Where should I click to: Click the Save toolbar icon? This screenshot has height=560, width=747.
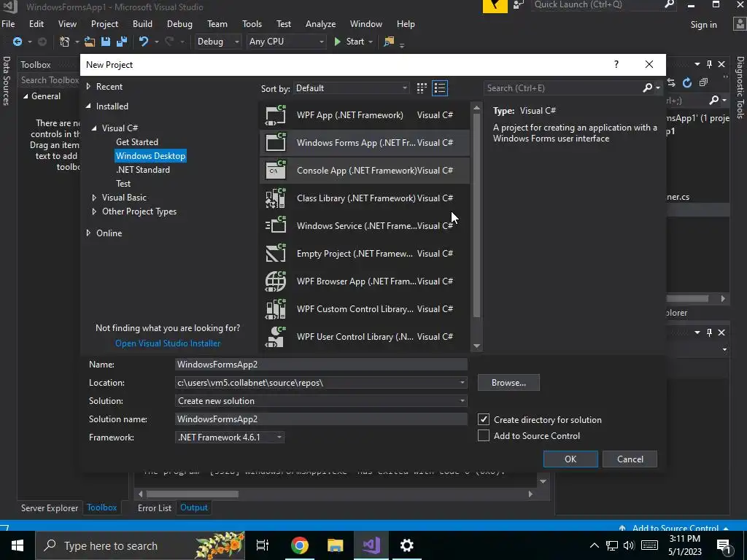point(106,42)
